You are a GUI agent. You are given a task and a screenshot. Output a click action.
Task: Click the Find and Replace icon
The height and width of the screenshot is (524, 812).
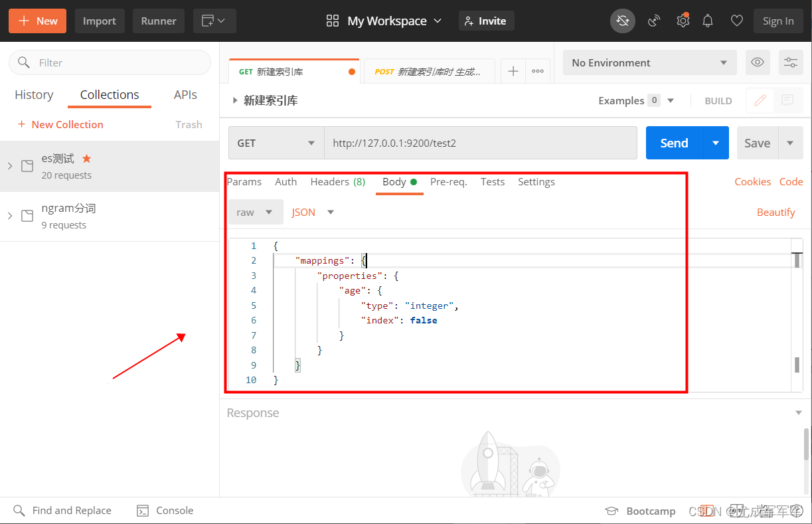19,510
